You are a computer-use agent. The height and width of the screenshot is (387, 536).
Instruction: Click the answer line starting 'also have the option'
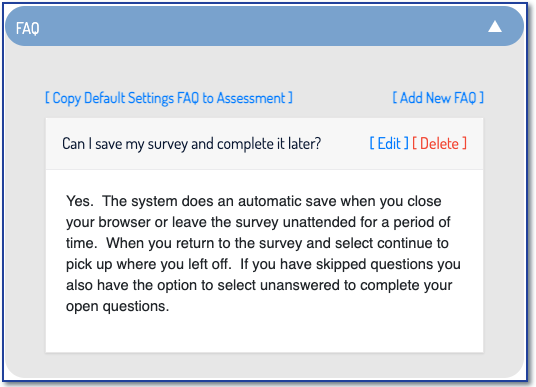[259, 285]
